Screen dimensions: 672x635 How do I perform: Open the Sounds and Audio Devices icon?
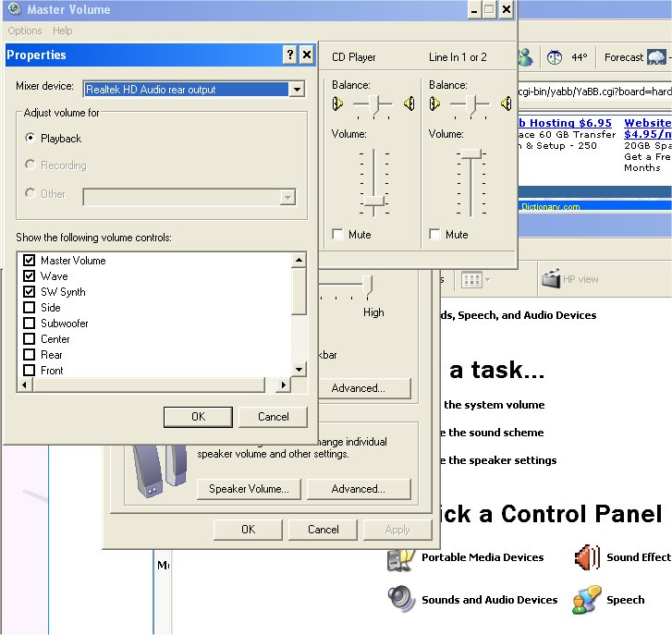[x=400, y=599]
